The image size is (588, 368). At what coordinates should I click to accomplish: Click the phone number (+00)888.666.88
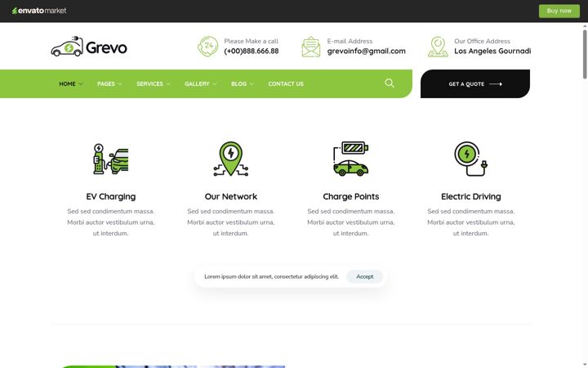(252, 51)
